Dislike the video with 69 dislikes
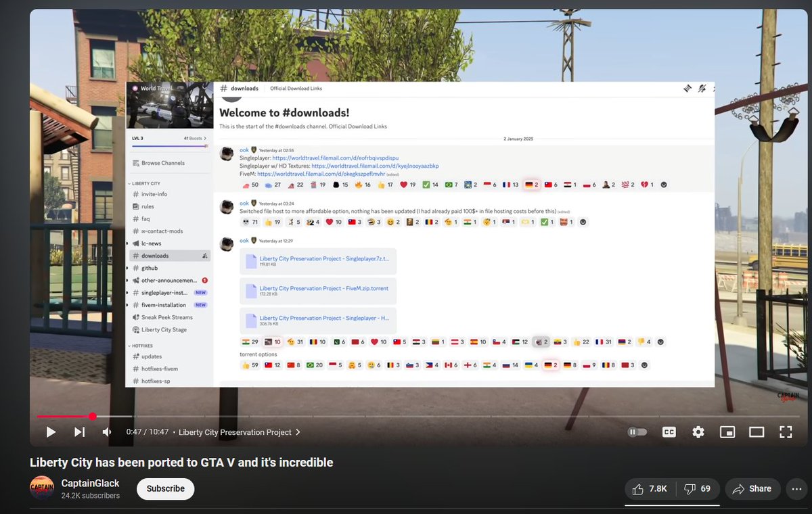This screenshot has width=812, height=514. click(x=696, y=488)
